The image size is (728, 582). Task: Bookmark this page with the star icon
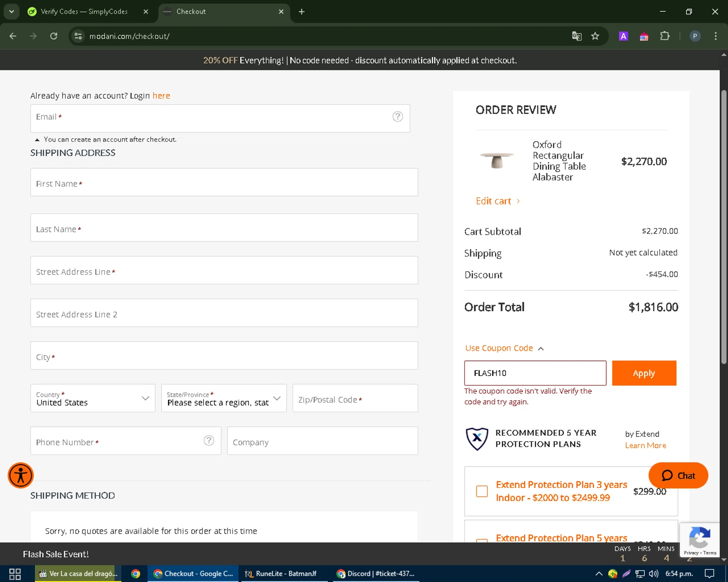(x=595, y=36)
